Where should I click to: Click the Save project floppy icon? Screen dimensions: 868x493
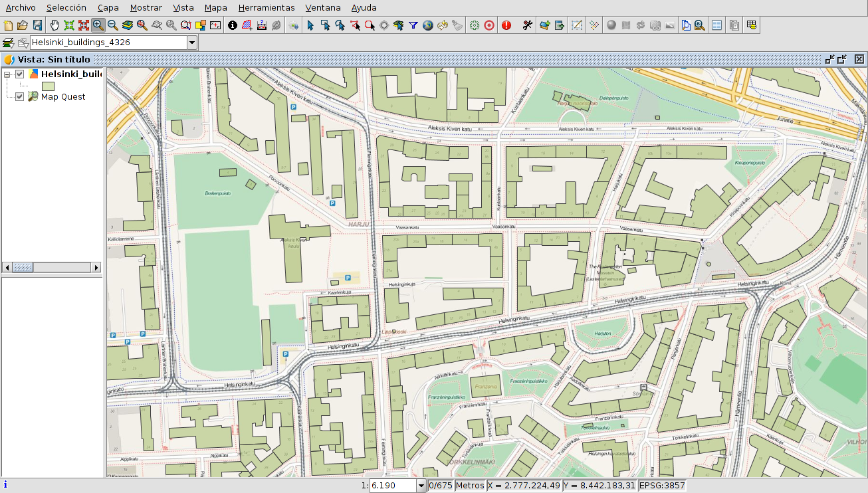(37, 25)
